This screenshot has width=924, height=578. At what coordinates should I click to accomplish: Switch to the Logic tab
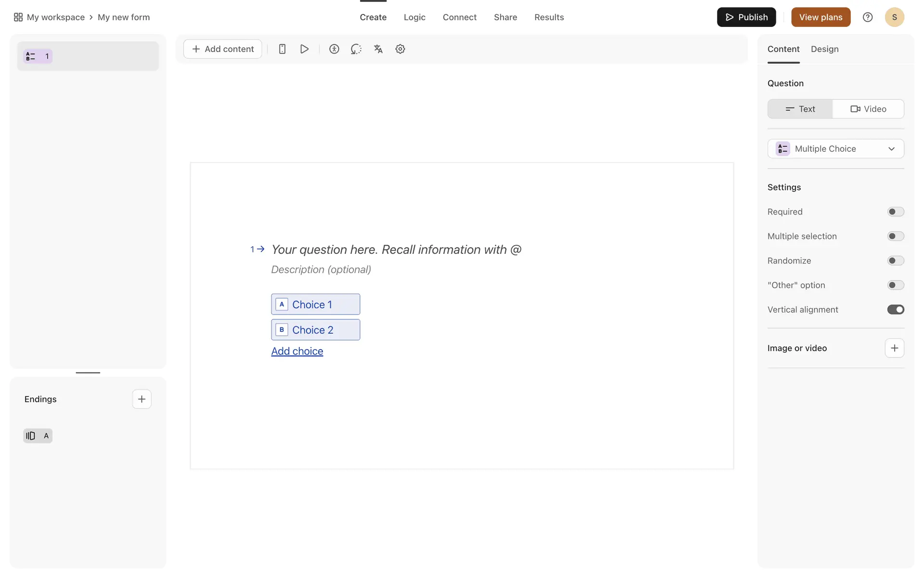click(x=414, y=17)
